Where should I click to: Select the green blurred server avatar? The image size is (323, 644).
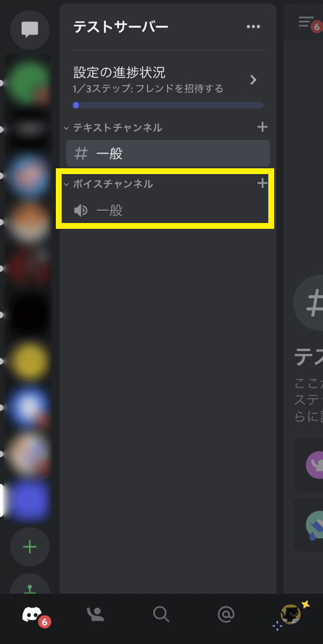29,82
